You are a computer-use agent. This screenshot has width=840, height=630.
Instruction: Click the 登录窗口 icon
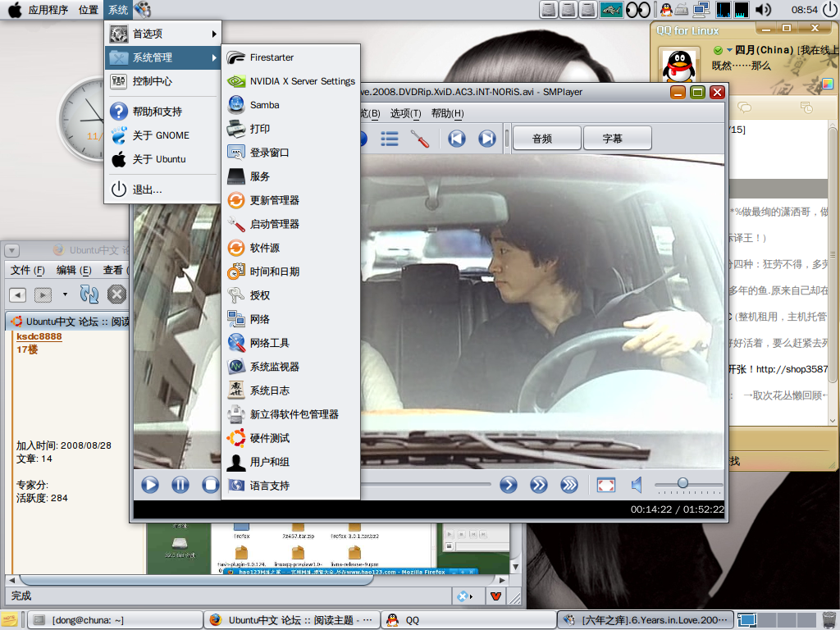click(x=235, y=153)
